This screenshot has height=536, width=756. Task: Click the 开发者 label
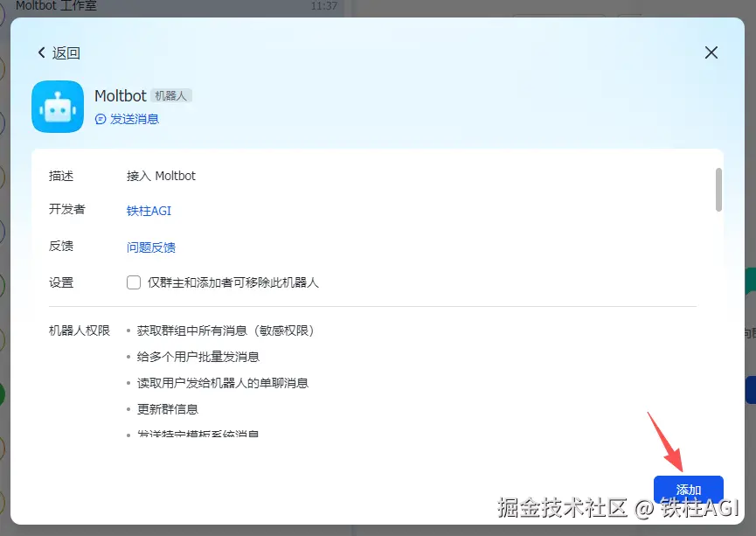[67, 209]
